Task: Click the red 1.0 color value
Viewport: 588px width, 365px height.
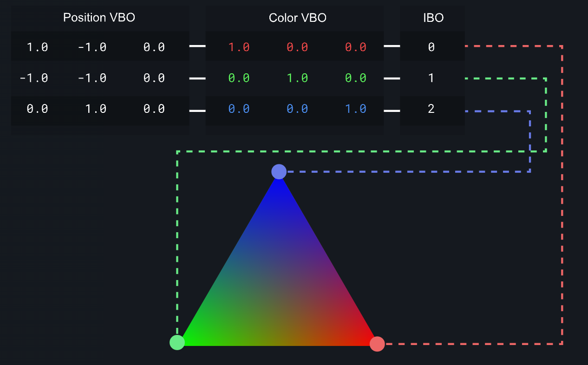Action: 239,47
